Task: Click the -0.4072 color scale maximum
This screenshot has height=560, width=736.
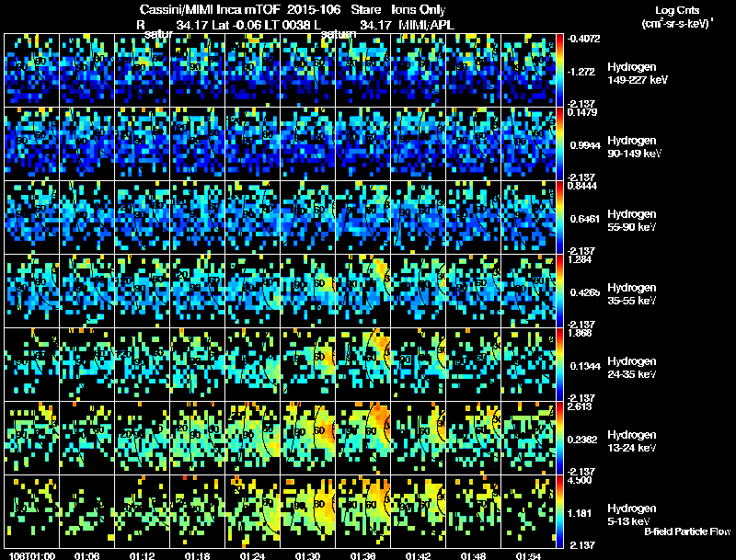Action: 583,39
